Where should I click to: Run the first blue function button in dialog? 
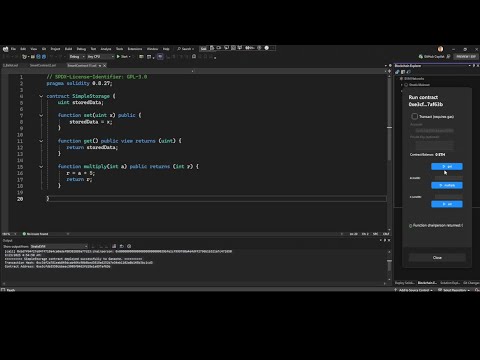click(x=447, y=166)
